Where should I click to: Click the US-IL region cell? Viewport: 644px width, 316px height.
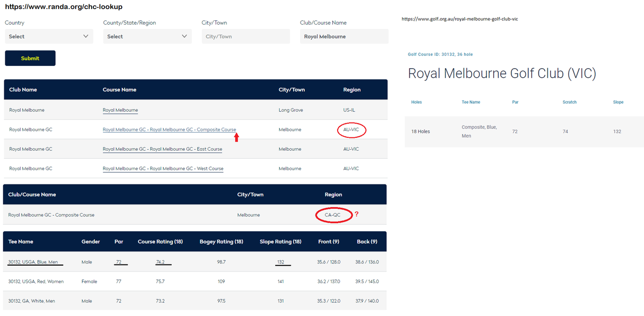pos(349,110)
